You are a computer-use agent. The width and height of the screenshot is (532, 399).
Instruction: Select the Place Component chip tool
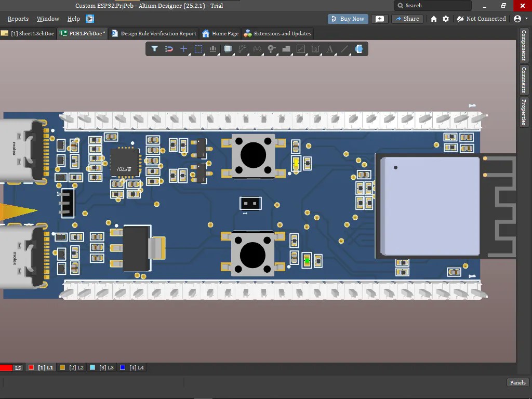[228, 49]
